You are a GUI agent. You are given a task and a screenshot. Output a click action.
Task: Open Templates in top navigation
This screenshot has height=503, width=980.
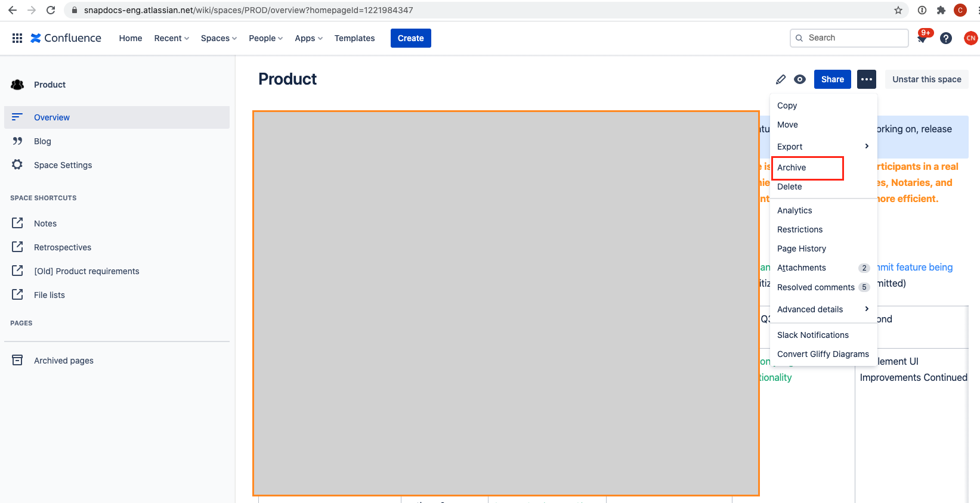[x=355, y=38]
